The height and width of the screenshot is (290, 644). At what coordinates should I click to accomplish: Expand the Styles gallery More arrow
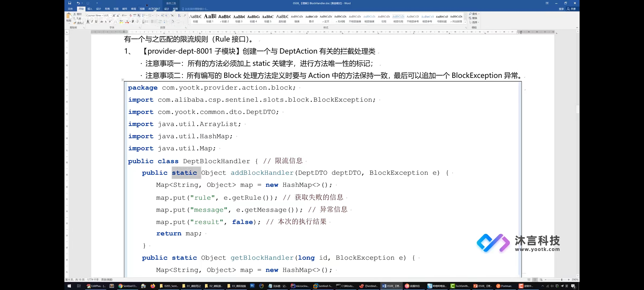[x=465, y=22]
